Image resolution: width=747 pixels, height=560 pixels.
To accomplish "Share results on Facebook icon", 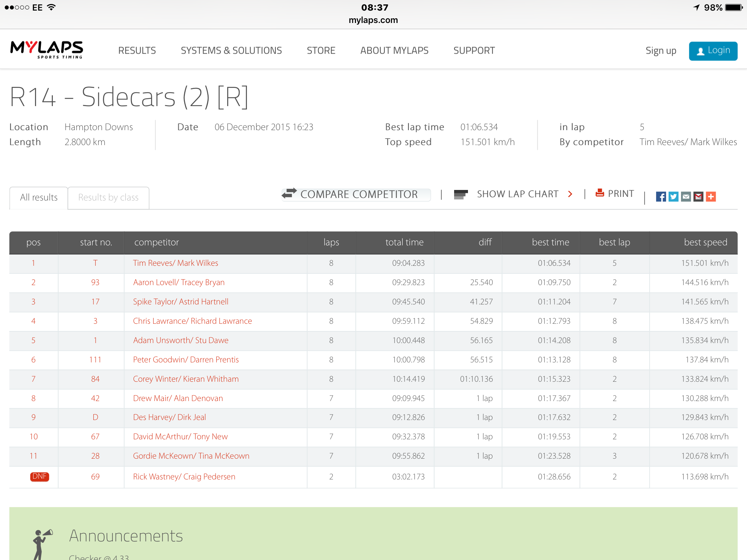I will coord(661,197).
